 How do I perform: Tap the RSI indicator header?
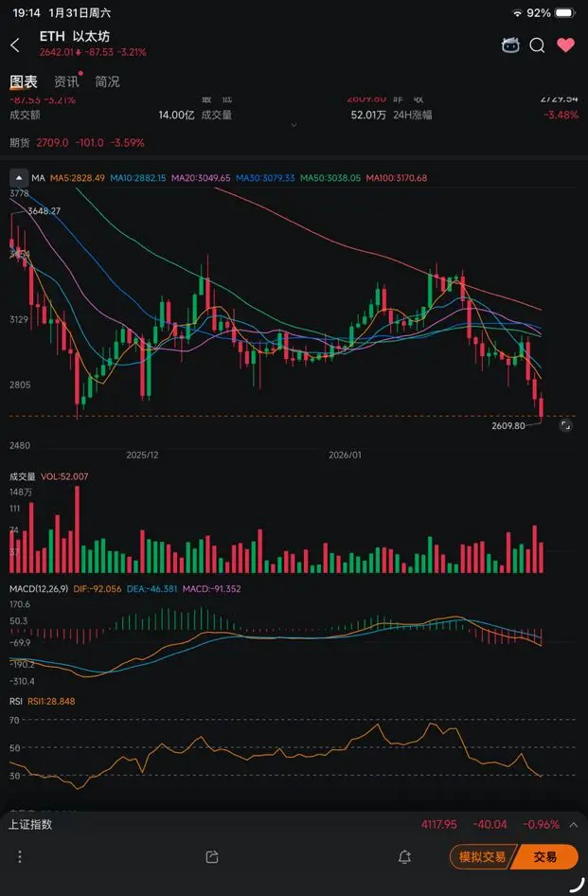pyautogui.click(x=15, y=701)
